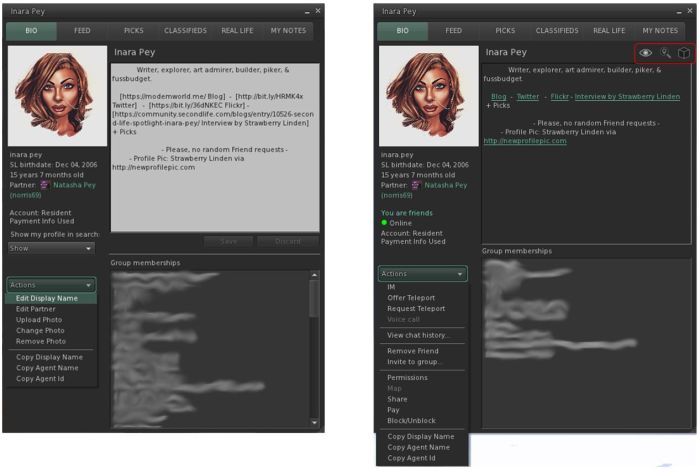
Task: Choose Upload Photo in the Actions menu
Action: coord(40,320)
